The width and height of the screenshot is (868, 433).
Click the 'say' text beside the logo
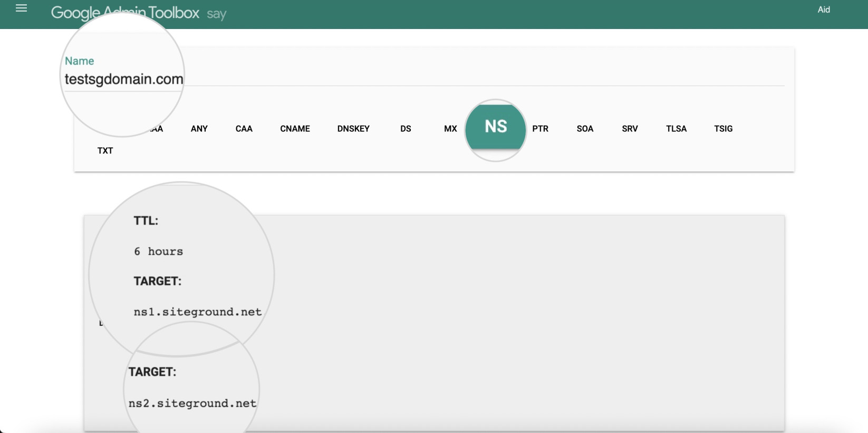(x=216, y=14)
